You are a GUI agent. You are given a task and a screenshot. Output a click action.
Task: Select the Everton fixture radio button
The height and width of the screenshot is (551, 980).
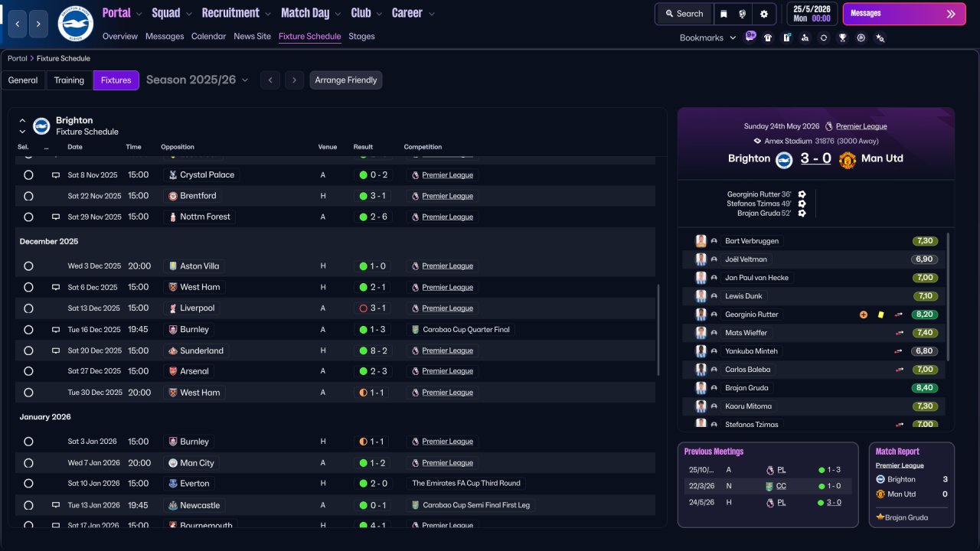point(28,484)
